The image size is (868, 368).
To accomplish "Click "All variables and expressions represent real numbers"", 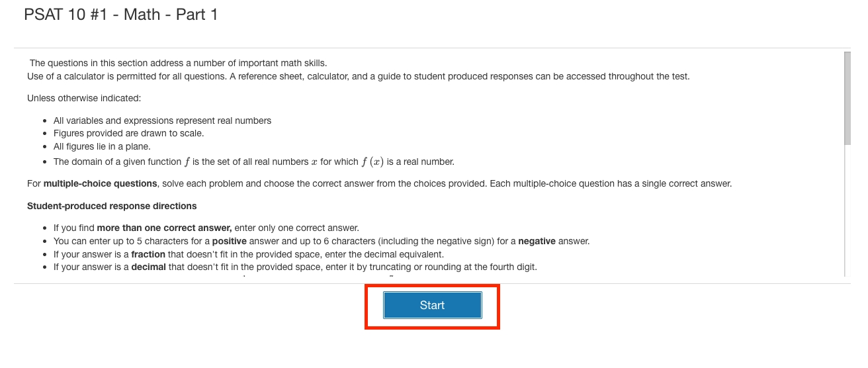I will click(x=162, y=120).
